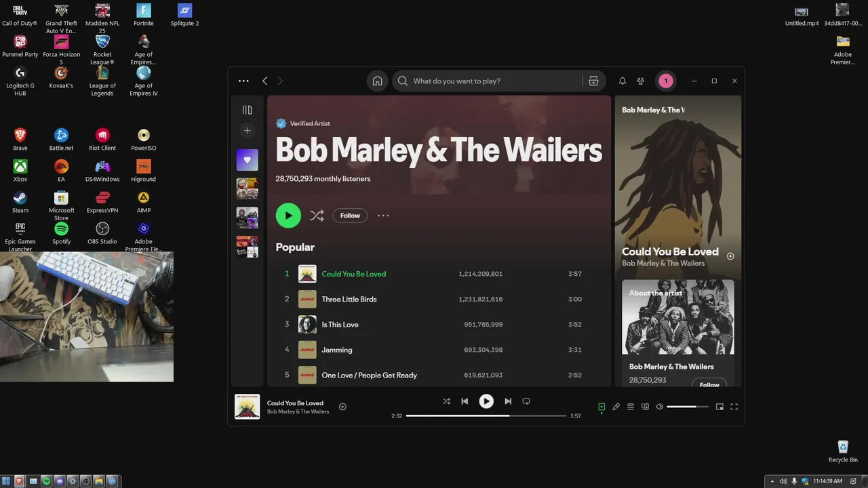This screenshot has height=488, width=868.
Task: Open more options dots next to Follow
Action: 383,216
